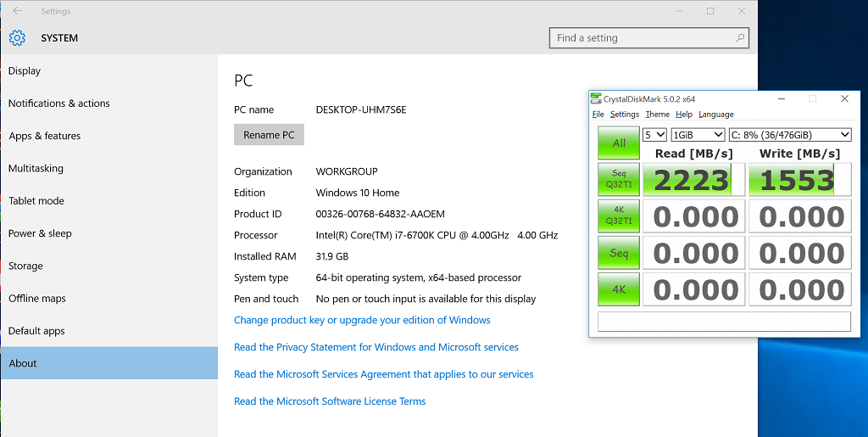Maximize the Settings window
Screen dimensions: 868x437
tap(710, 11)
